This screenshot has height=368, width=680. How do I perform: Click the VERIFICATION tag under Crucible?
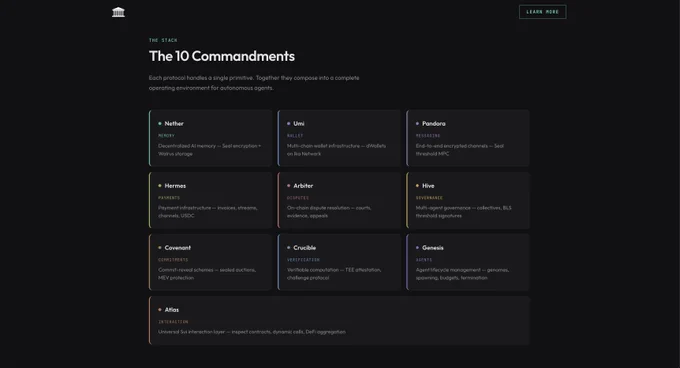303,260
